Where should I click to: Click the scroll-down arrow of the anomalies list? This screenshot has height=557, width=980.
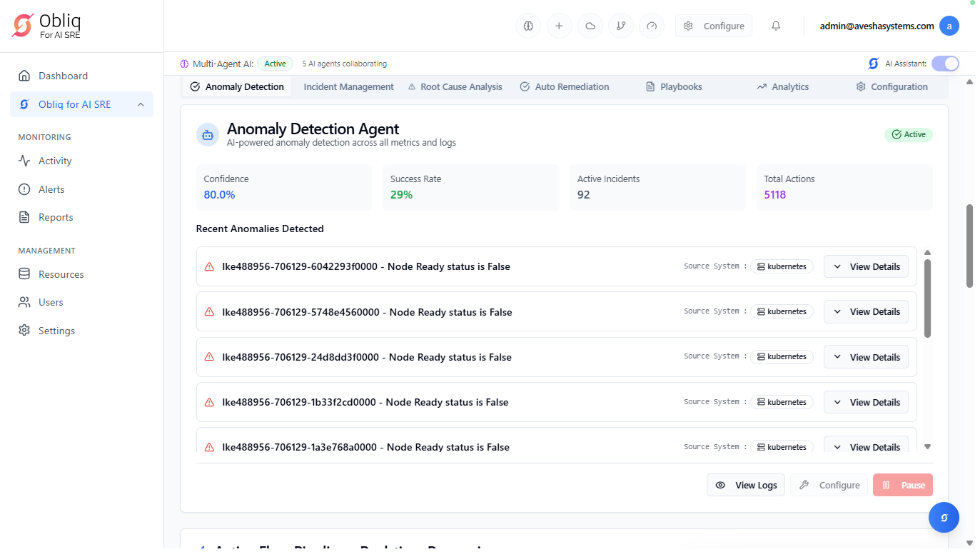tap(927, 446)
